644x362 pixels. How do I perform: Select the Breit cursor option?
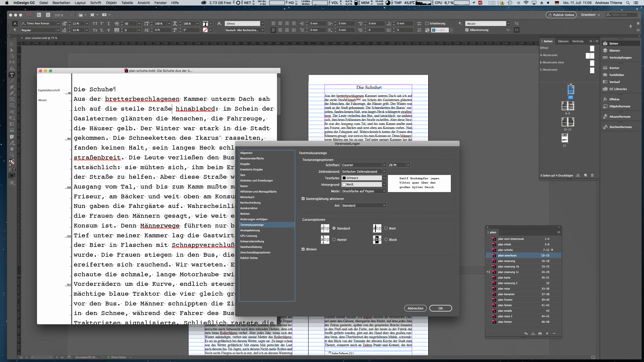tap(386, 228)
